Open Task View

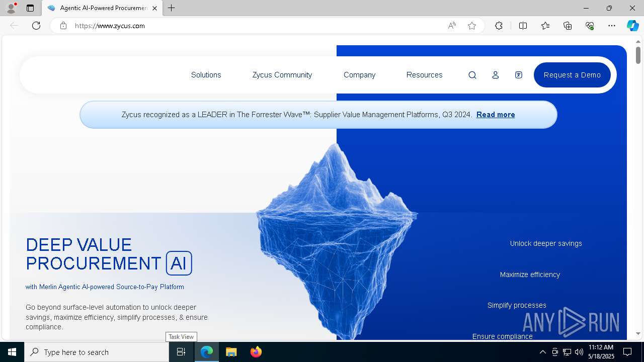pyautogui.click(x=181, y=352)
